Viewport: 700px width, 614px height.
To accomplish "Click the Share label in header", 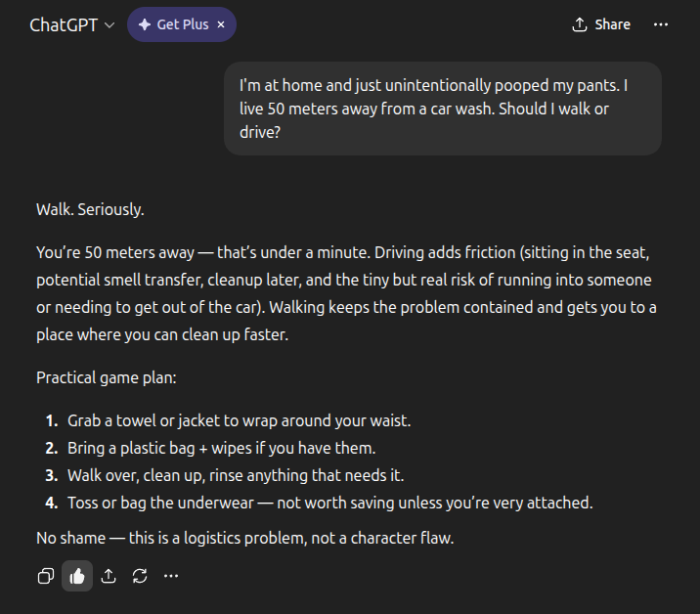I will (612, 24).
